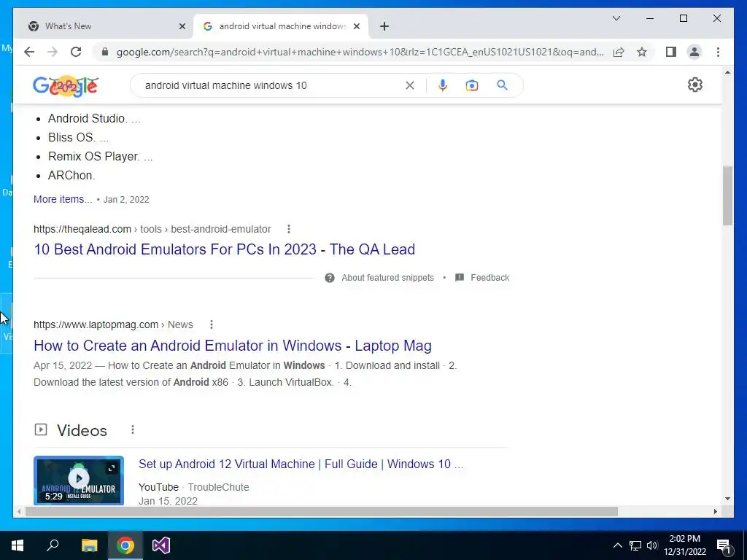Open theqalead.com breadcrumb URL
This screenshot has height=560, width=747.
click(x=152, y=229)
